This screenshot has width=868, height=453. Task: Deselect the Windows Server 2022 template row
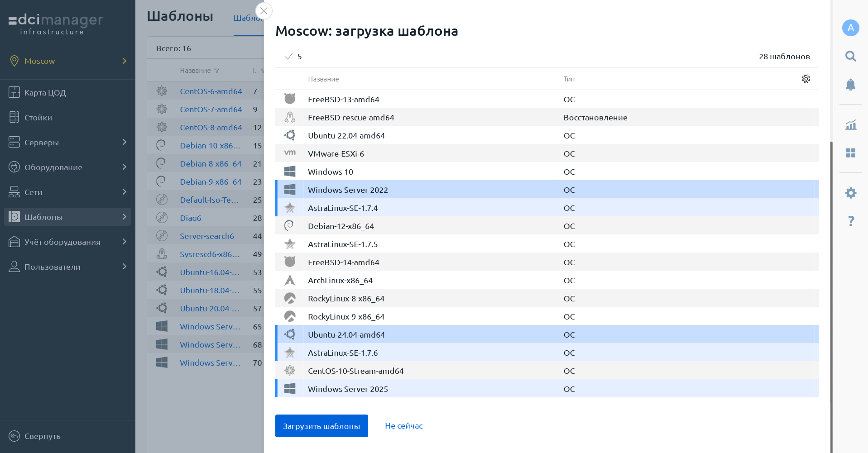coord(348,190)
